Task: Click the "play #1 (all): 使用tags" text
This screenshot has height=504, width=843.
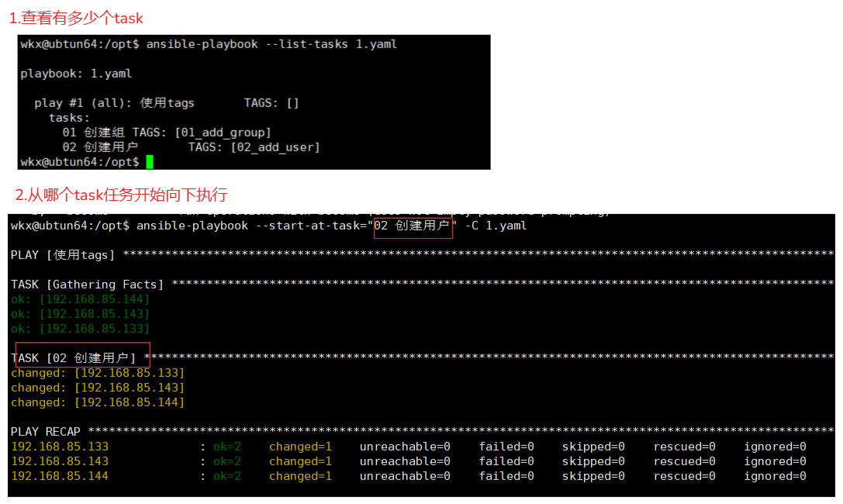Action: coord(114,102)
